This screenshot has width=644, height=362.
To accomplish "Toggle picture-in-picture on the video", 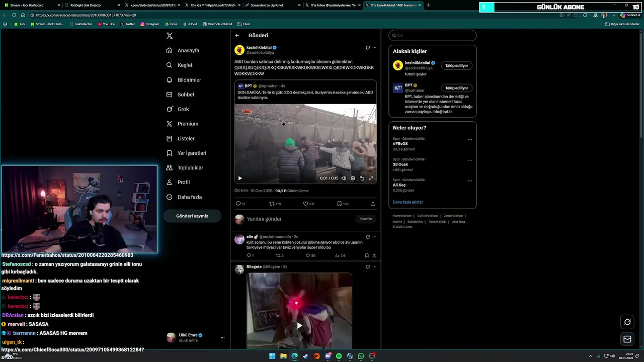I will (362, 178).
